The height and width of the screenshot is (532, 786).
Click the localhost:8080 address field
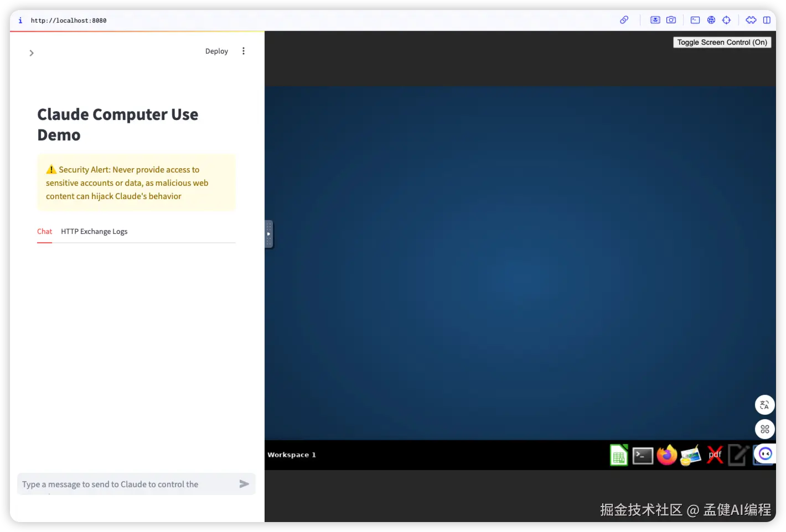coord(69,20)
